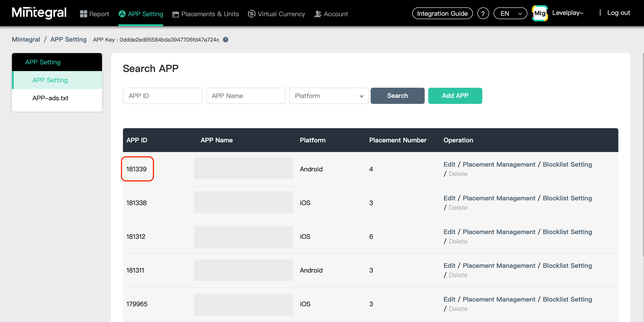Open the Report grid icon
This screenshot has width=644, height=322.
[x=83, y=14]
